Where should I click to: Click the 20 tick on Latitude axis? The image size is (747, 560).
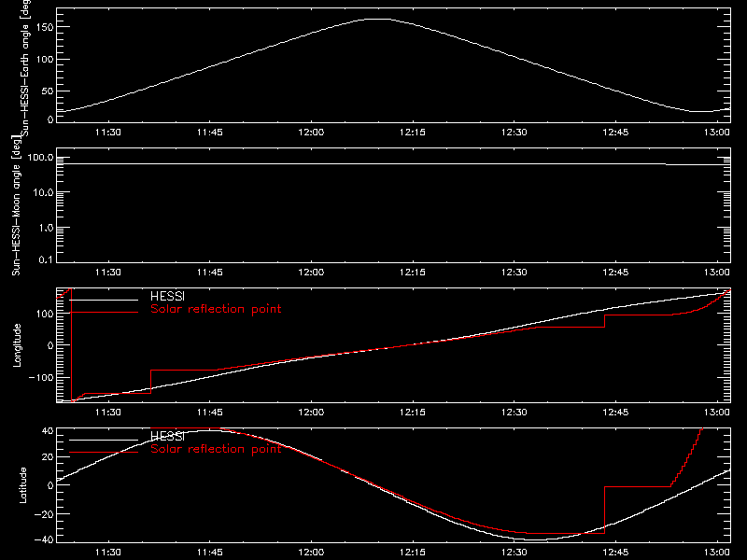(x=48, y=457)
